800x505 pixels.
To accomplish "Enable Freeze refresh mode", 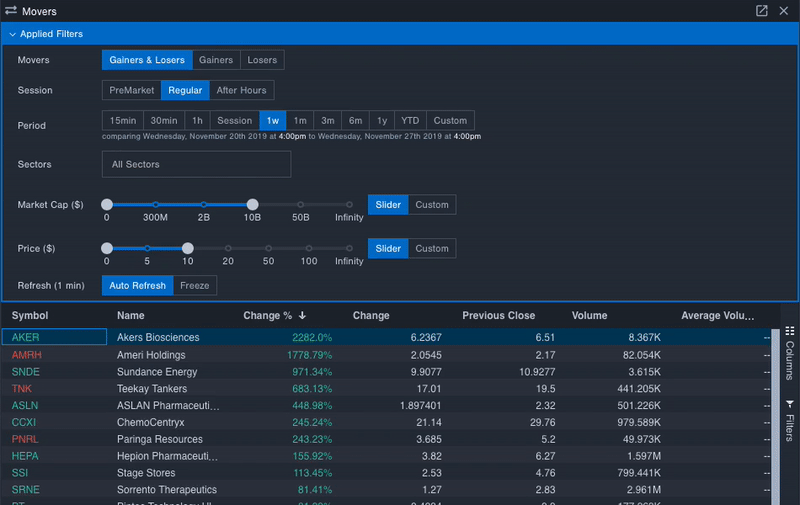I will [x=195, y=285].
